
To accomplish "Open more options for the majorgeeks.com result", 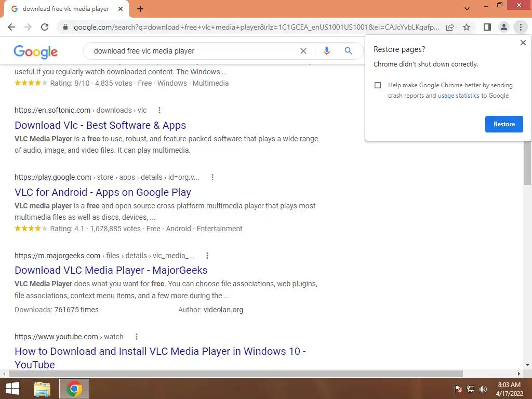I will click(x=207, y=256).
